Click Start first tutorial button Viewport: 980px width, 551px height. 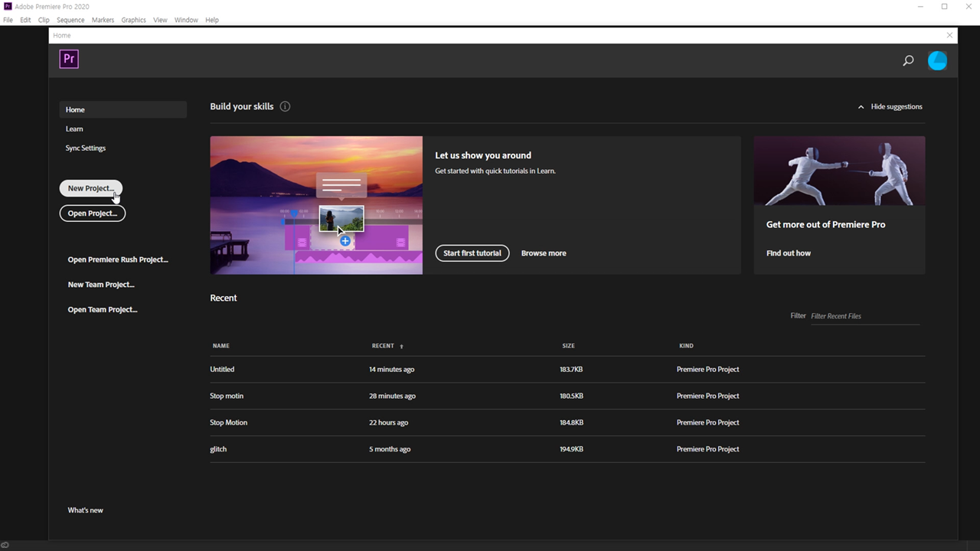coord(472,253)
